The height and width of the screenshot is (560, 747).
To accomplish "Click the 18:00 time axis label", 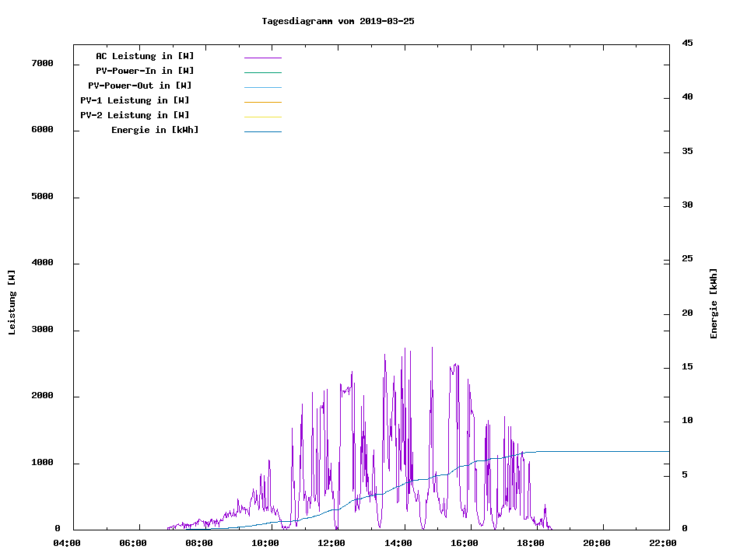I will pyautogui.click(x=531, y=543).
